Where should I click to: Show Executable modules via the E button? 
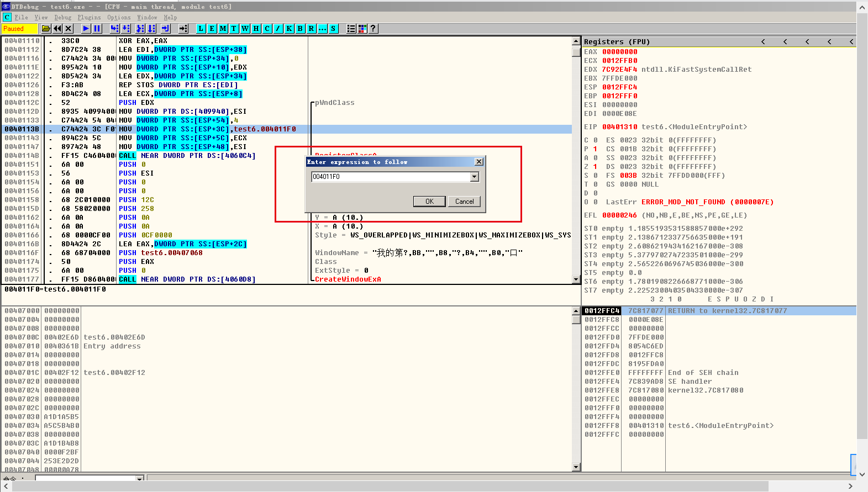[212, 29]
